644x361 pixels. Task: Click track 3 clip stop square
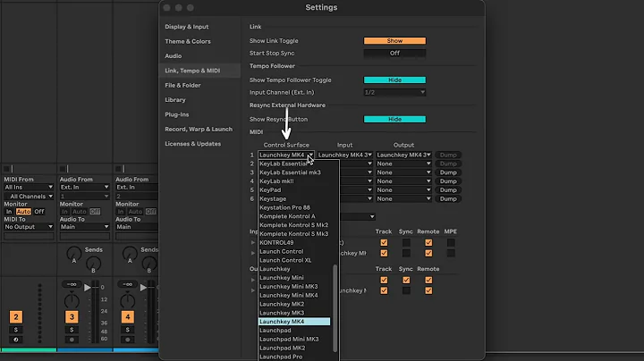(63, 169)
